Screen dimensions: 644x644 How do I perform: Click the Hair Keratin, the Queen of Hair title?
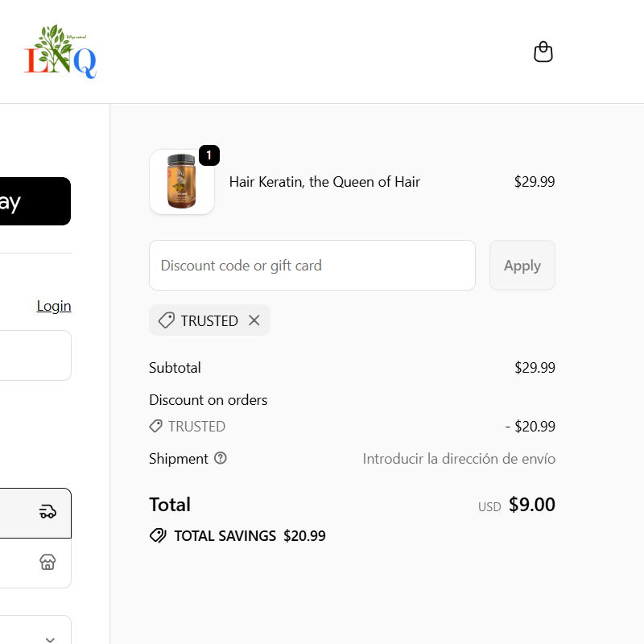pyautogui.click(x=324, y=182)
